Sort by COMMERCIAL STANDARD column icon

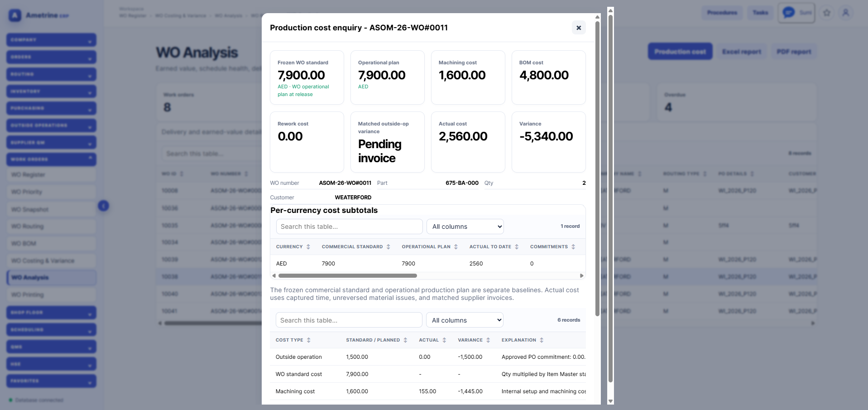tap(388, 247)
